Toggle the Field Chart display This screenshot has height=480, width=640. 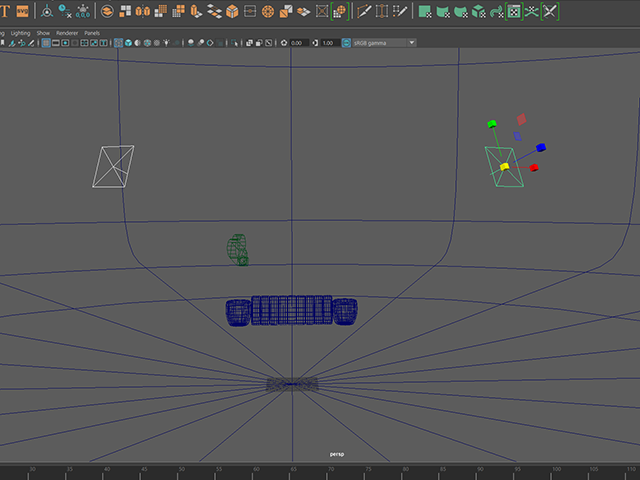(84, 43)
